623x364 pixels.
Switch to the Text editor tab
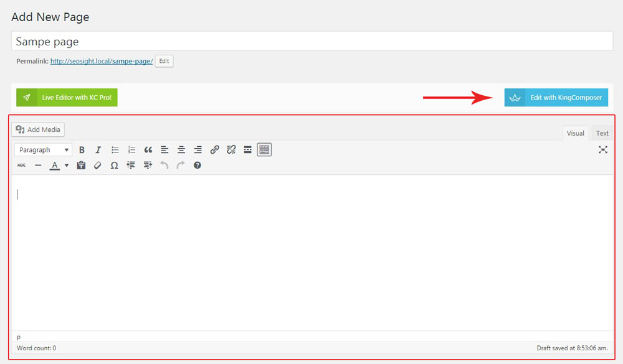(x=602, y=133)
